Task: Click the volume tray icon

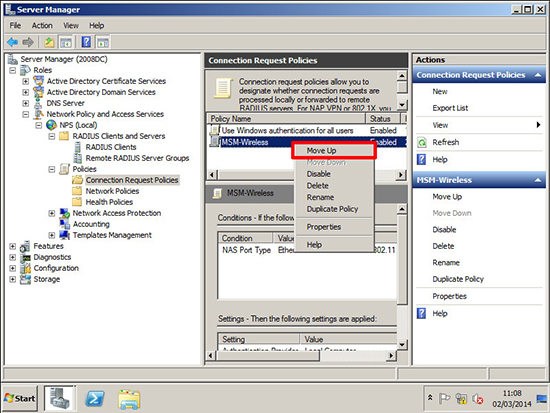Action: [478, 399]
